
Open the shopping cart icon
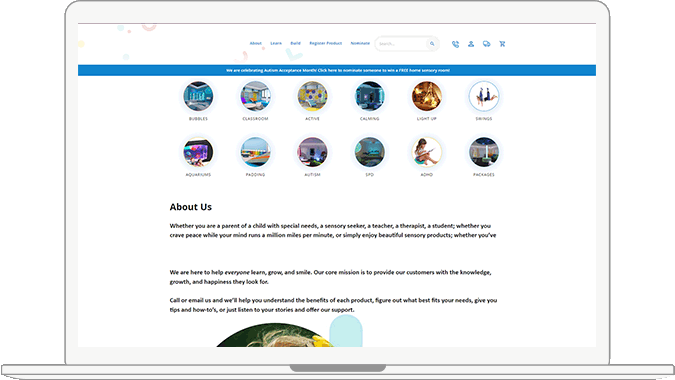coord(502,44)
